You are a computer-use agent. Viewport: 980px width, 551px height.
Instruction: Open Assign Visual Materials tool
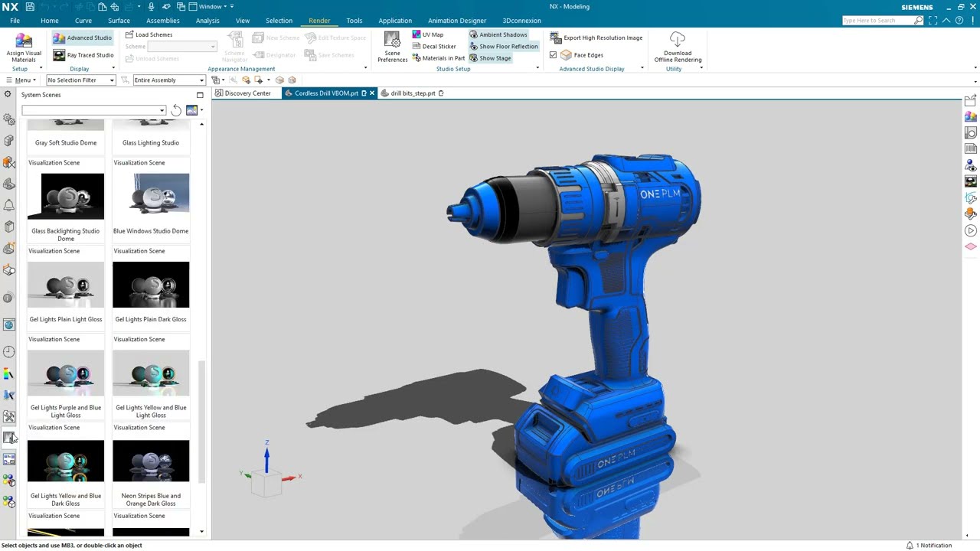(24, 47)
